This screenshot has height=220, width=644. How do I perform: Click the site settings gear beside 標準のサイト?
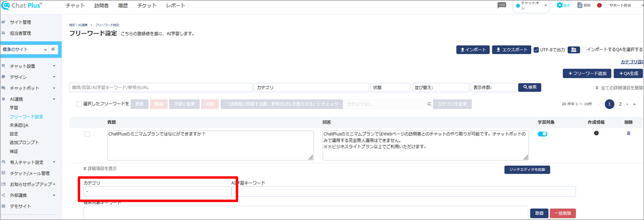click(53, 49)
